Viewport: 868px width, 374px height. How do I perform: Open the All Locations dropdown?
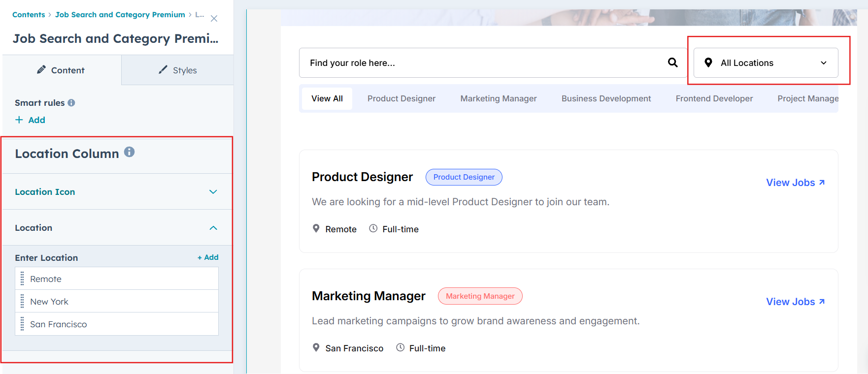pyautogui.click(x=766, y=63)
